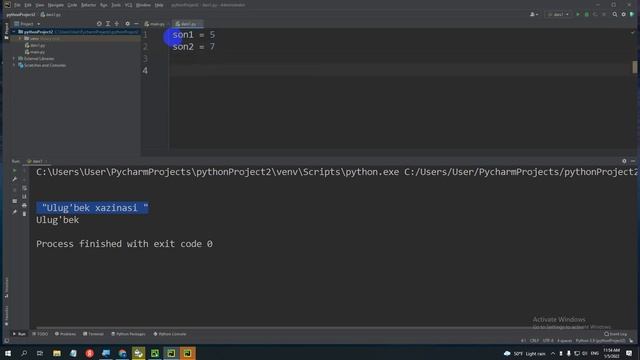Open the TODO tool window tab
The image size is (640, 360).
pos(40,334)
